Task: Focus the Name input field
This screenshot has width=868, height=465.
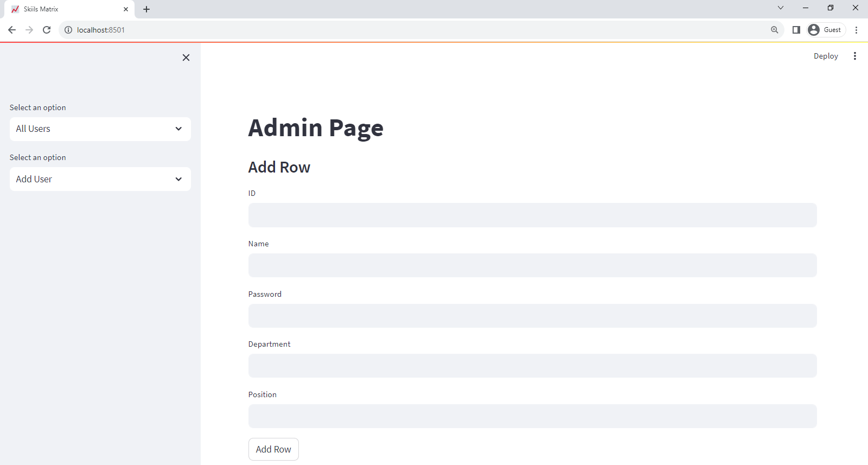Action: 532,265
